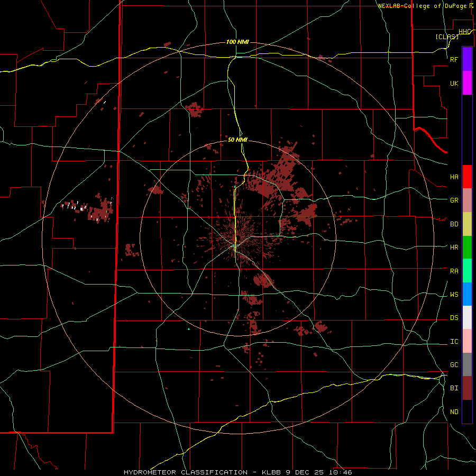This screenshot has width=476, height=476.
Task: Click the BI legend label
Action: click(454, 388)
